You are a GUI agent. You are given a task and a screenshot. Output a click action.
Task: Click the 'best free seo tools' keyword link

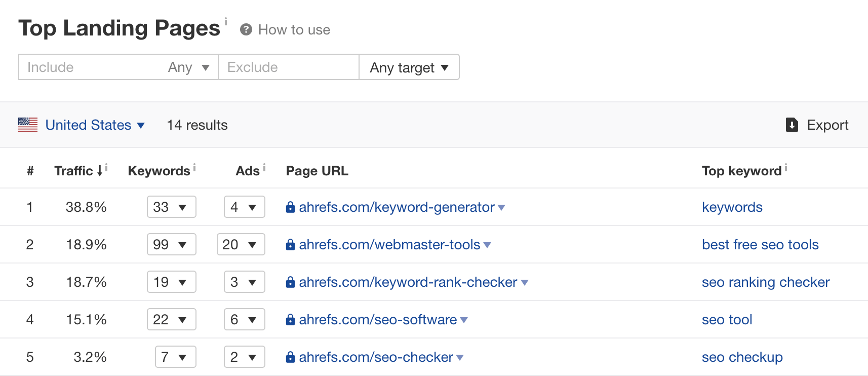point(760,245)
